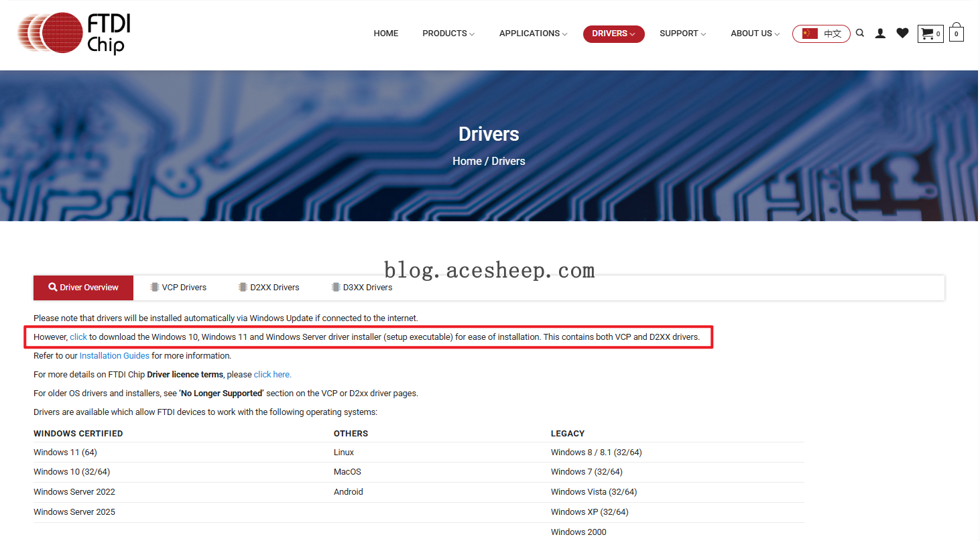Click the Home breadcrumb link
This screenshot has height=541, width=980.
(x=467, y=161)
